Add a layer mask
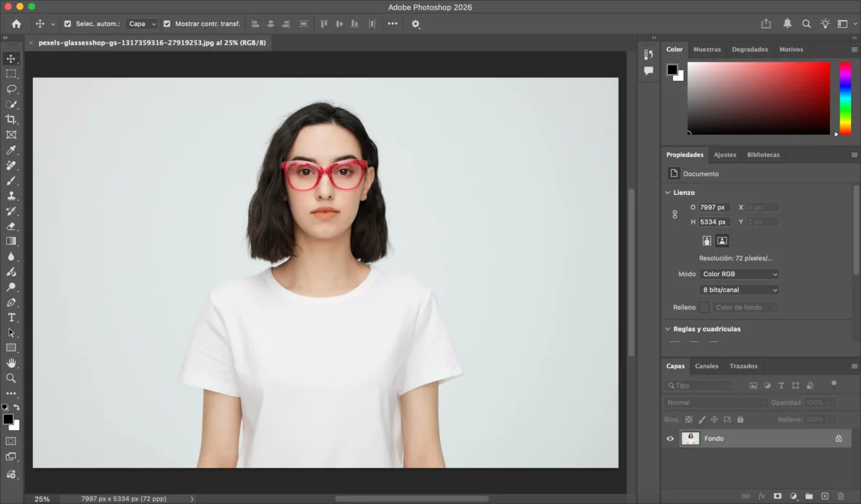 click(777, 496)
